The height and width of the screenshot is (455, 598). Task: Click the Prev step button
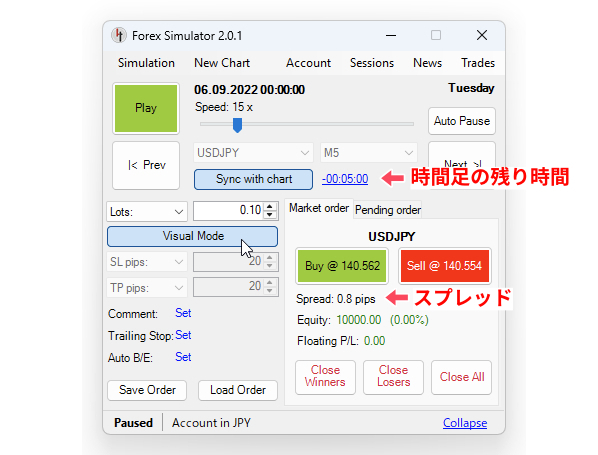coord(146,165)
